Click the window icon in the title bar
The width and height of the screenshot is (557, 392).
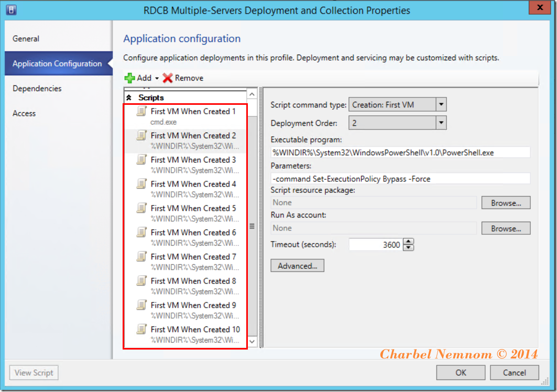point(11,9)
